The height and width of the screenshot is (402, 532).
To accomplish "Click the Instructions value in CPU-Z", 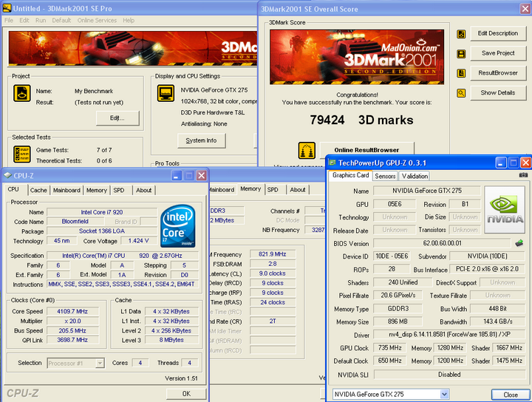I will [x=122, y=285].
